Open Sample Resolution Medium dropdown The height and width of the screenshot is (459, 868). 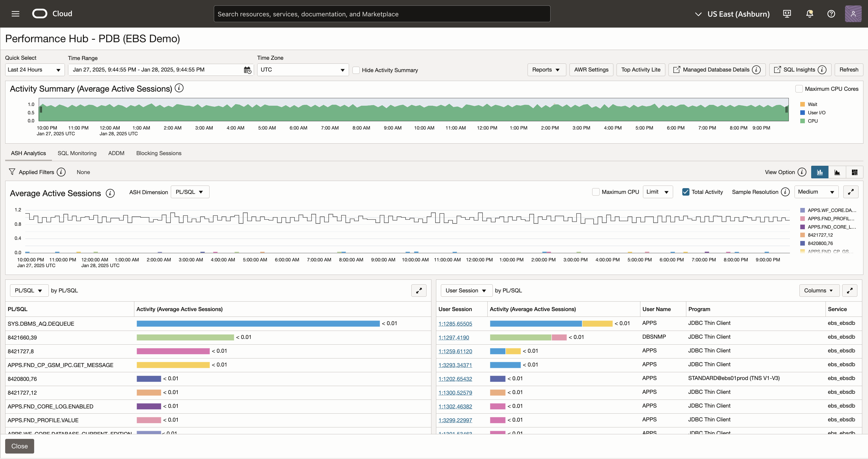click(816, 192)
